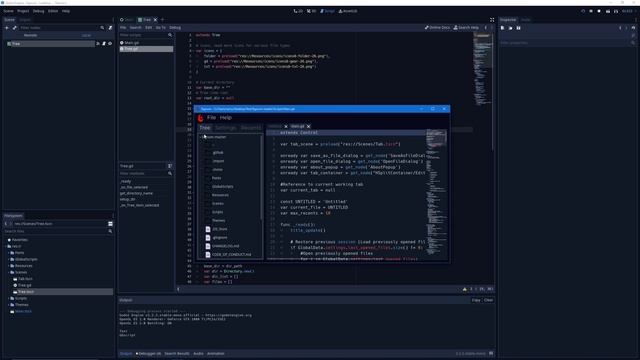Switch to the Script workspace

[327, 11]
